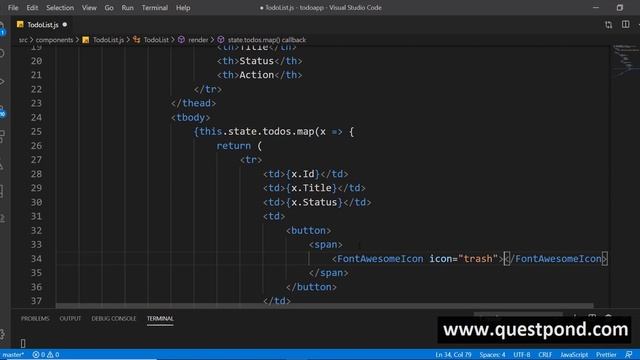
Task: Click Prettier in the status bar
Action: pyautogui.click(x=606, y=355)
